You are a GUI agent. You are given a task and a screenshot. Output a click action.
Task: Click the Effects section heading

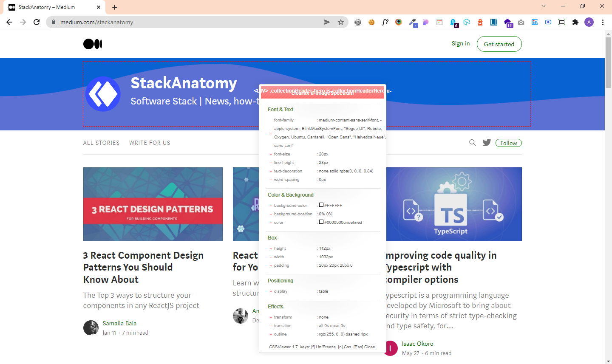coord(275,307)
